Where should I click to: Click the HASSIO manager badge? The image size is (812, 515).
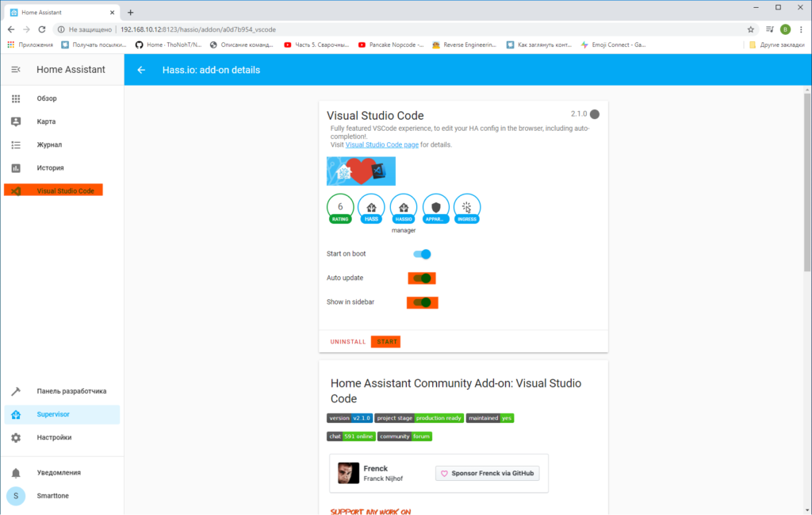[x=404, y=208]
